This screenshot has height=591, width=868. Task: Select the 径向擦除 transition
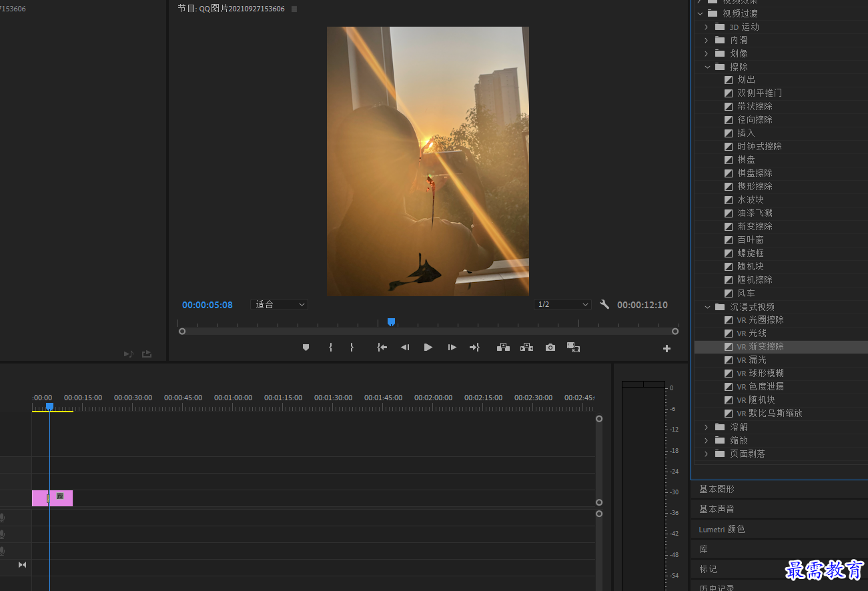click(x=755, y=119)
